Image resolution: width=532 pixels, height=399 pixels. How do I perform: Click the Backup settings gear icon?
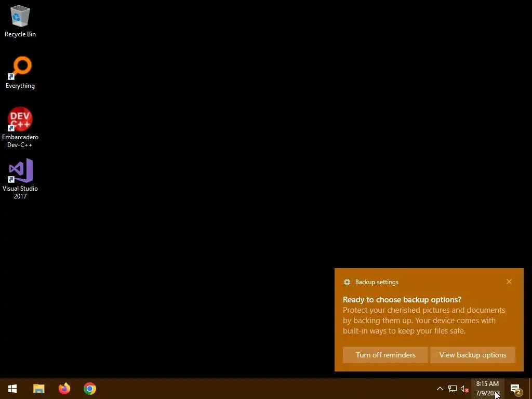coord(347,282)
